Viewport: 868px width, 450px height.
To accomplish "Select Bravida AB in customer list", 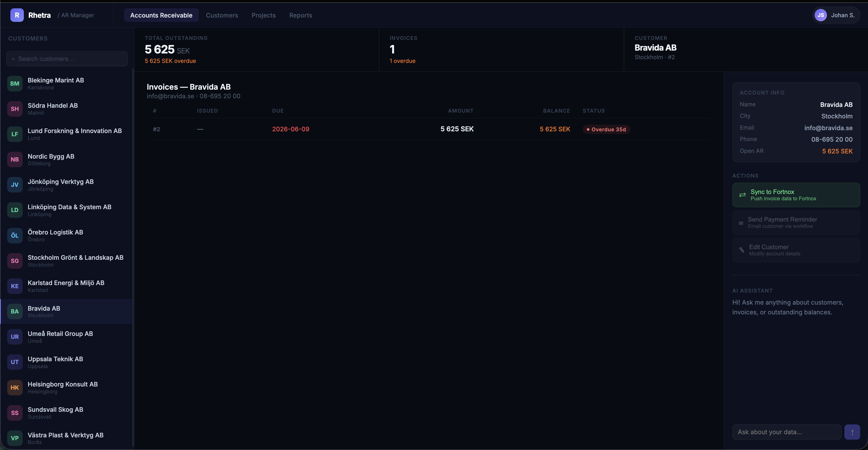I will click(x=66, y=311).
